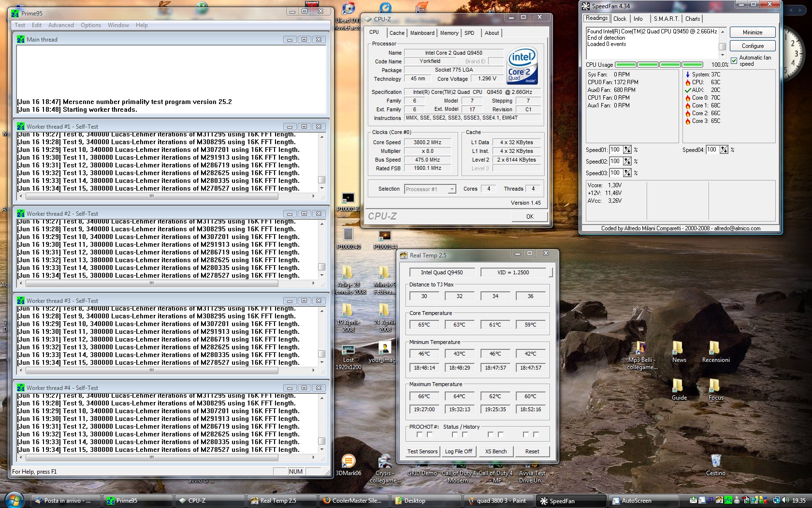Tick the leftmost PROCHOT# checkbox in Real Temp

coord(419,434)
